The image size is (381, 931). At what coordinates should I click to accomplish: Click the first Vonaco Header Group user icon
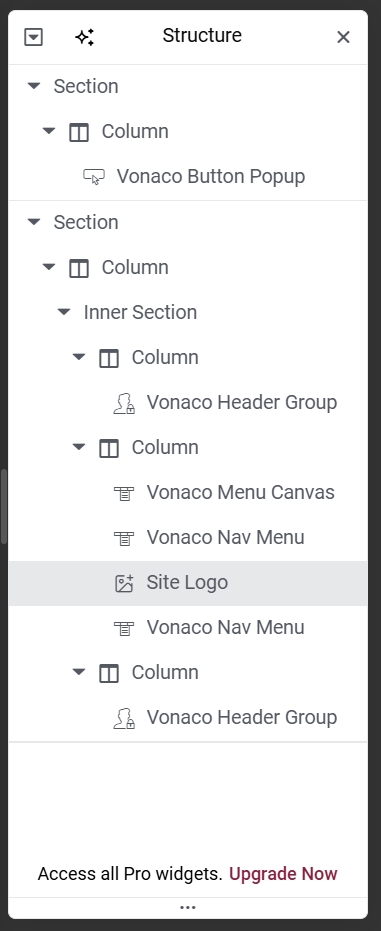[x=124, y=404]
